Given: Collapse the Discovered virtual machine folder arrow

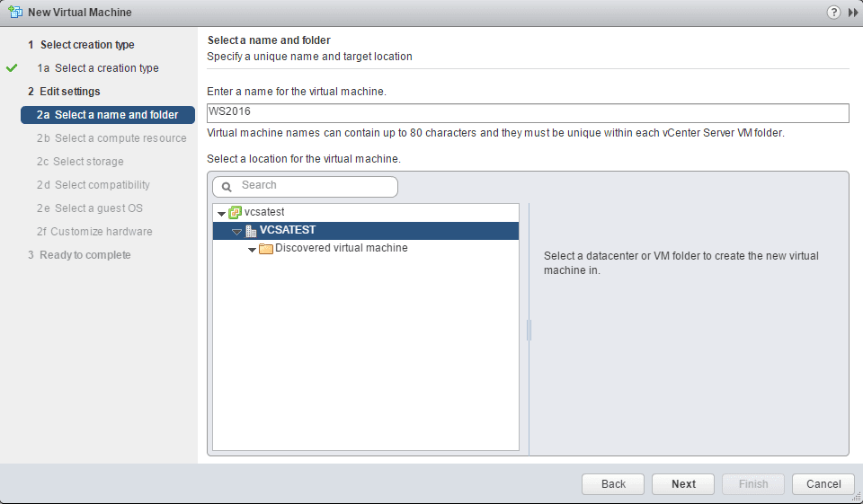Looking at the screenshot, I should coord(252,249).
